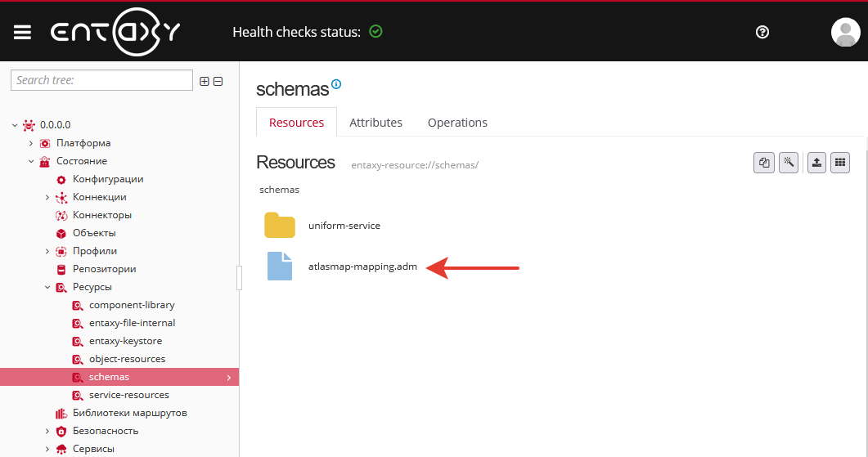The height and width of the screenshot is (457, 868).
Task: Expand all tree nodes with plus icon
Action: pyautogui.click(x=205, y=81)
